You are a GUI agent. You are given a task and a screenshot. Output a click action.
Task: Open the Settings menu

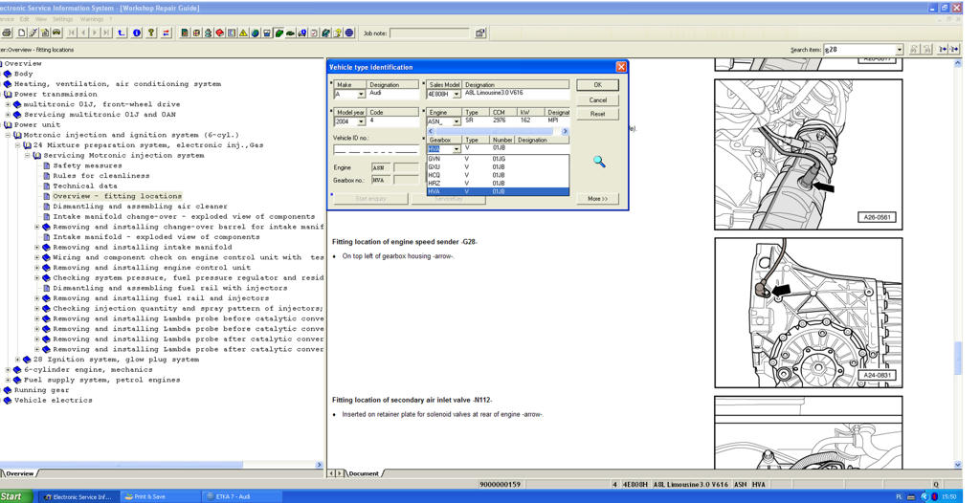(x=62, y=19)
